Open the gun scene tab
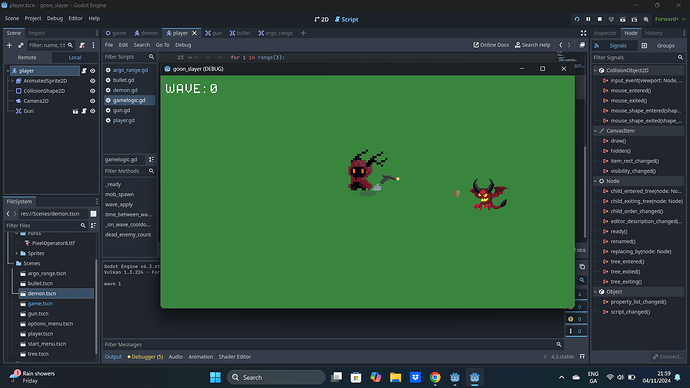 point(213,33)
